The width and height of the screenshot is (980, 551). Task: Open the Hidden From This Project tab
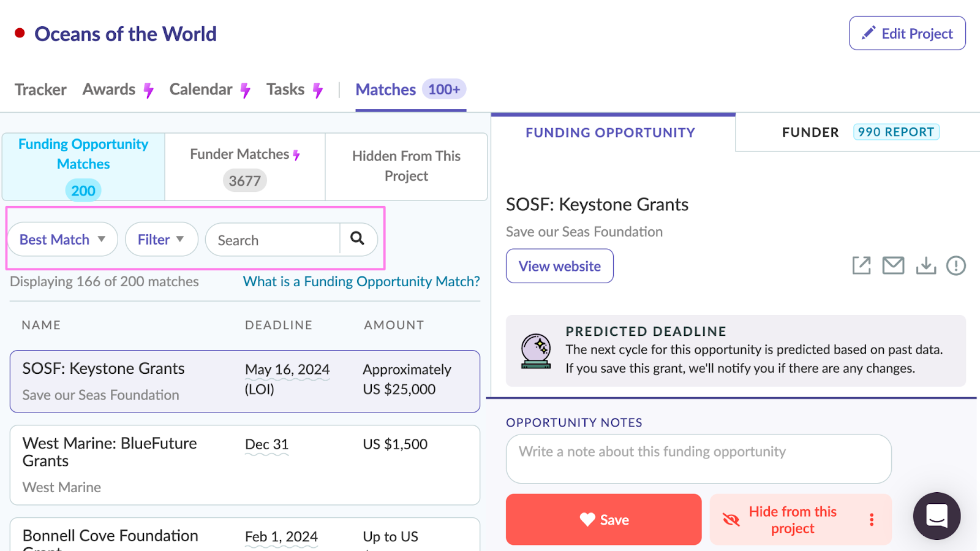406,166
